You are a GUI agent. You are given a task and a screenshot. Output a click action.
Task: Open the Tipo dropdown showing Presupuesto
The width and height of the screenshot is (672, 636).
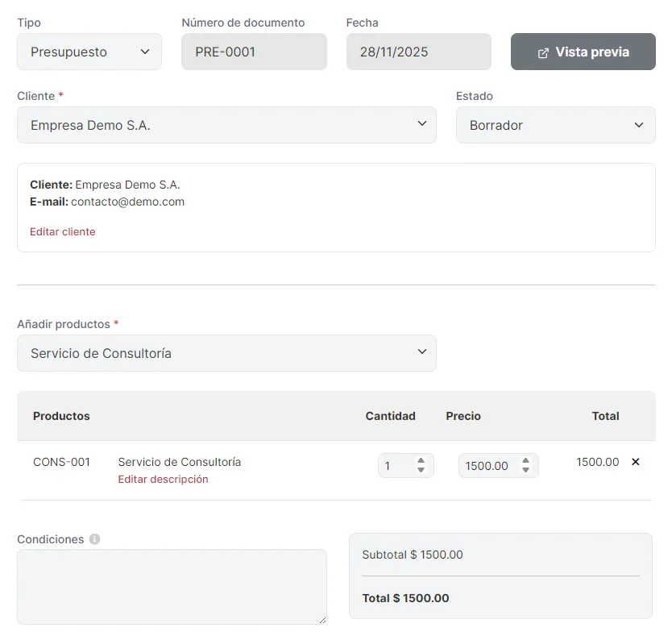tap(89, 52)
